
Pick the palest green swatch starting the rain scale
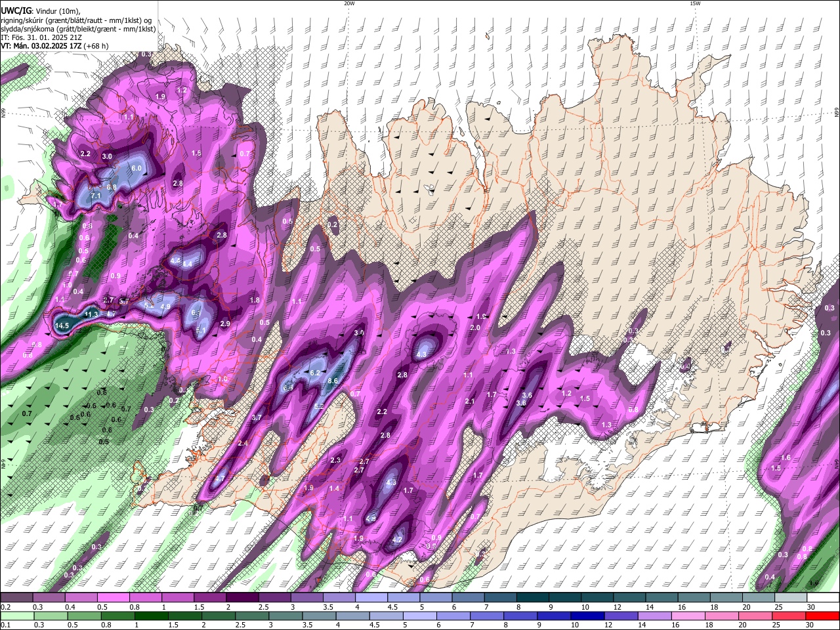[16, 615]
